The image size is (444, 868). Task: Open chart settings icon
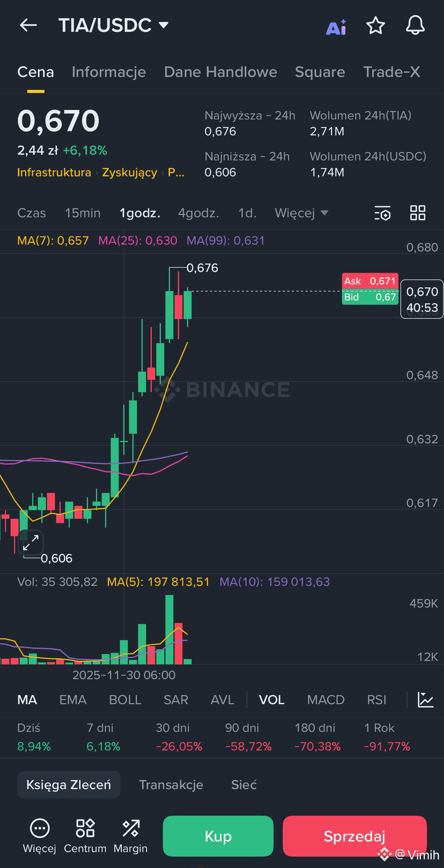click(x=382, y=213)
